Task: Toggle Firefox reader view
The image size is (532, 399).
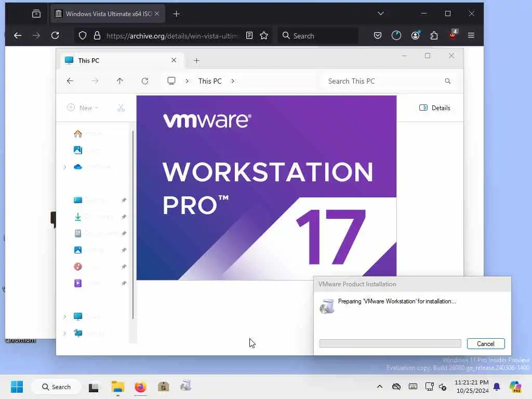Action: (x=249, y=35)
